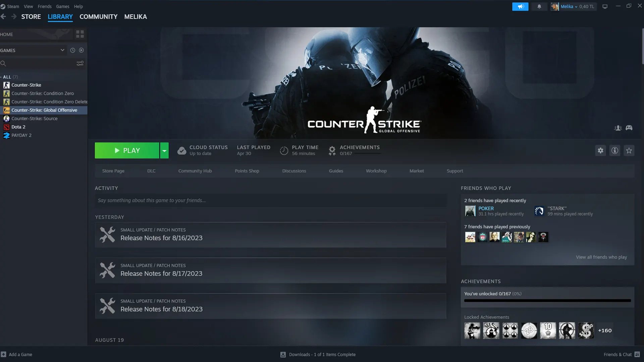
Task: Open controller support icon on banner
Action: (629, 128)
